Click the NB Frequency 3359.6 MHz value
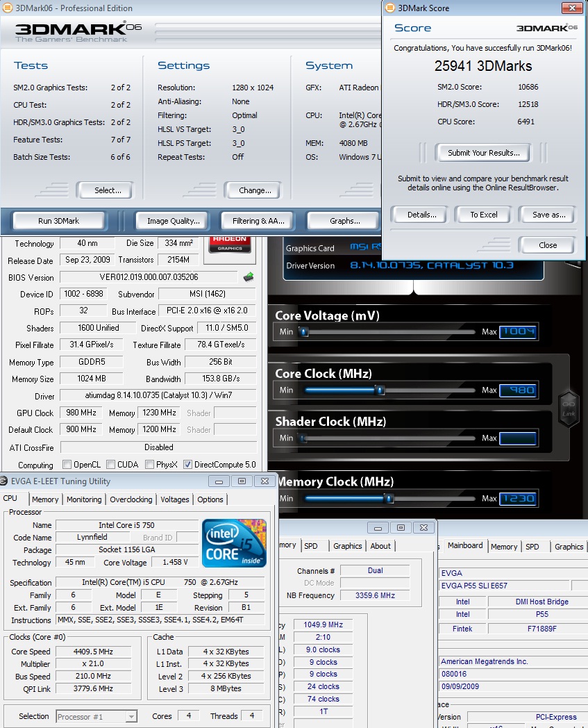Viewport: 588px width, 728px height. (375, 595)
